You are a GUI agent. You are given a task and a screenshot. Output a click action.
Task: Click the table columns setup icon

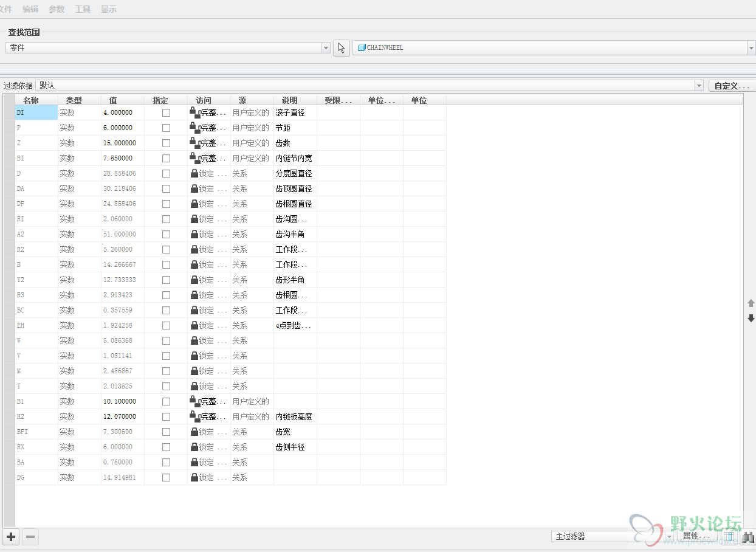click(x=729, y=537)
